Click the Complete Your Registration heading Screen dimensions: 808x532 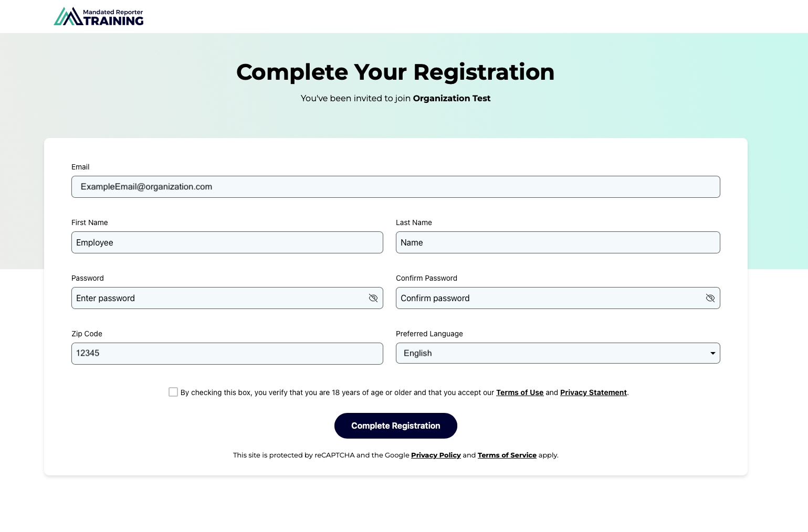(395, 72)
